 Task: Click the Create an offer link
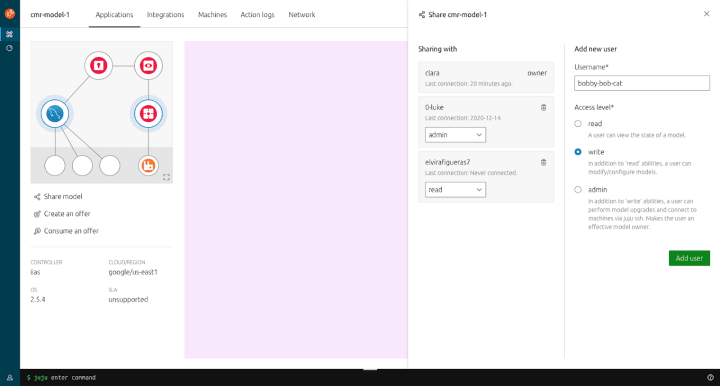tap(67, 214)
